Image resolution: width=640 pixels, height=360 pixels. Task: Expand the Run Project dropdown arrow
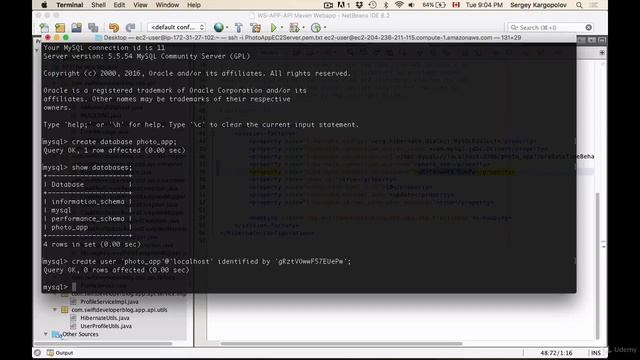coord(282,27)
